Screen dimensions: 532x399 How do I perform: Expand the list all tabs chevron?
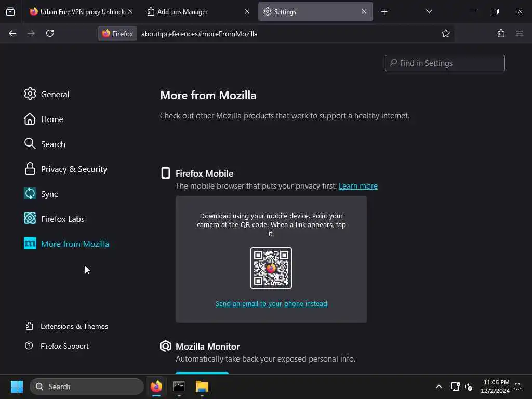pyautogui.click(x=429, y=12)
